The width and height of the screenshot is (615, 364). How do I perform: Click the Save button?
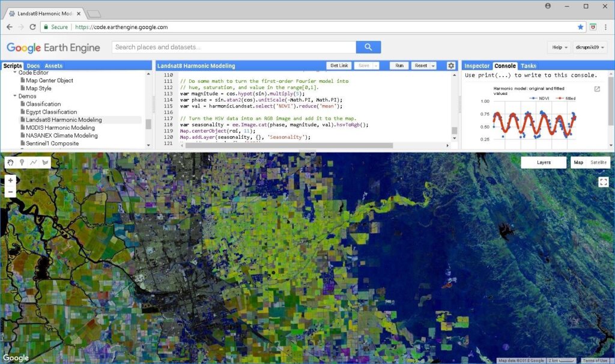point(363,65)
